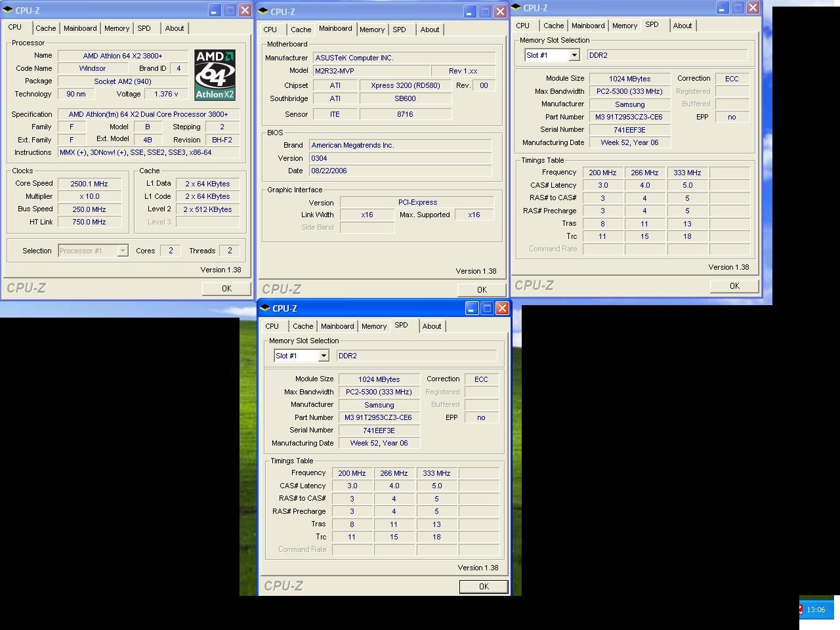The height and width of the screenshot is (630, 840).
Task: Open About tab in the CPU window
Action: coord(175,28)
